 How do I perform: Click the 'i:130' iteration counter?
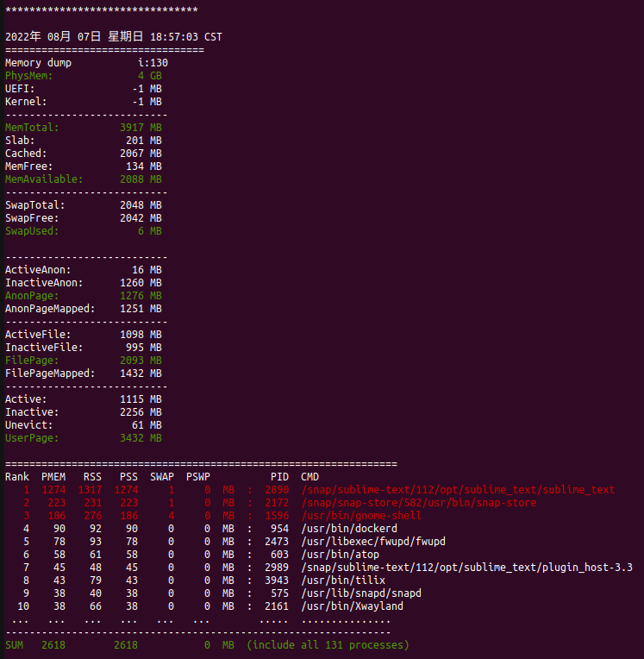[x=153, y=63]
